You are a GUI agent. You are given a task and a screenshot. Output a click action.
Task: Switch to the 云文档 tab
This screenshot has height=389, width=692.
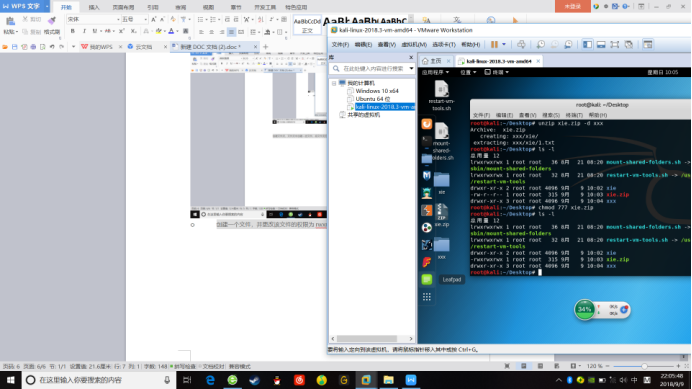pos(143,47)
